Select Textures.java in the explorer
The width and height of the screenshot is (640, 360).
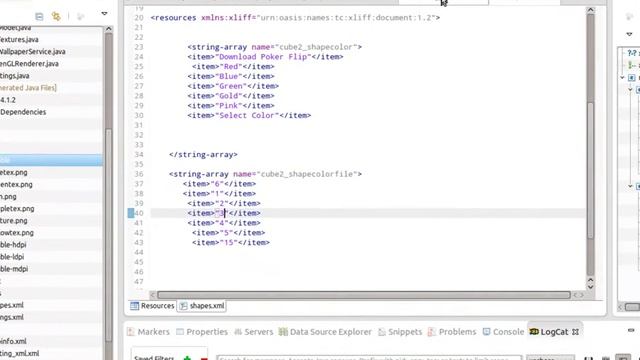pyautogui.click(x=19, y=40)
